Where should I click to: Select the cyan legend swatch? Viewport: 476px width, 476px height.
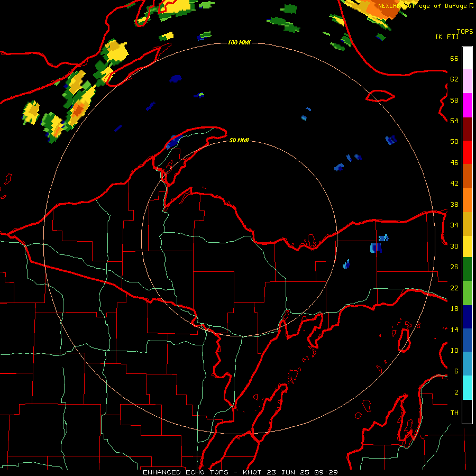467,388
